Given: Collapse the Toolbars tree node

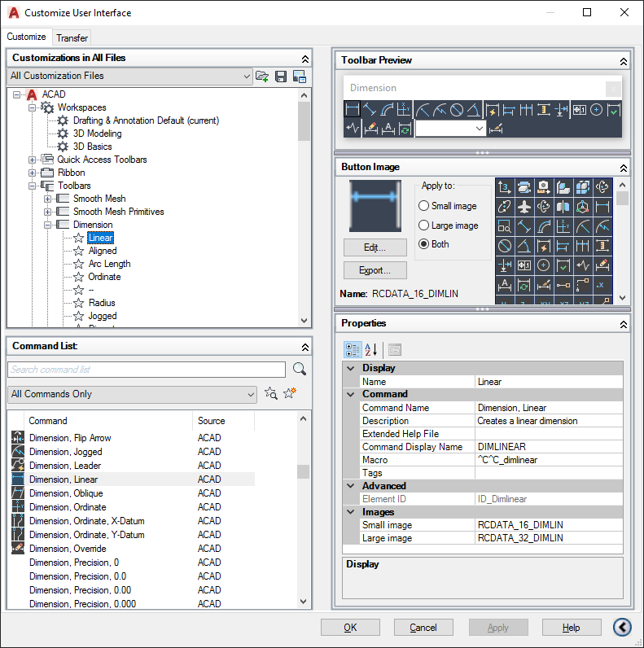Looking at the screenshot, I should 32,186.
